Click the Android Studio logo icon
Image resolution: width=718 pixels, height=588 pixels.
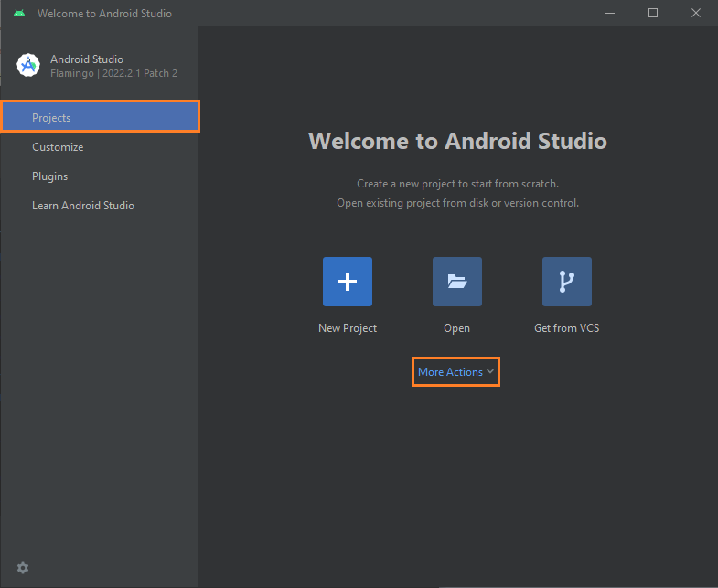(x=28, y=65)
